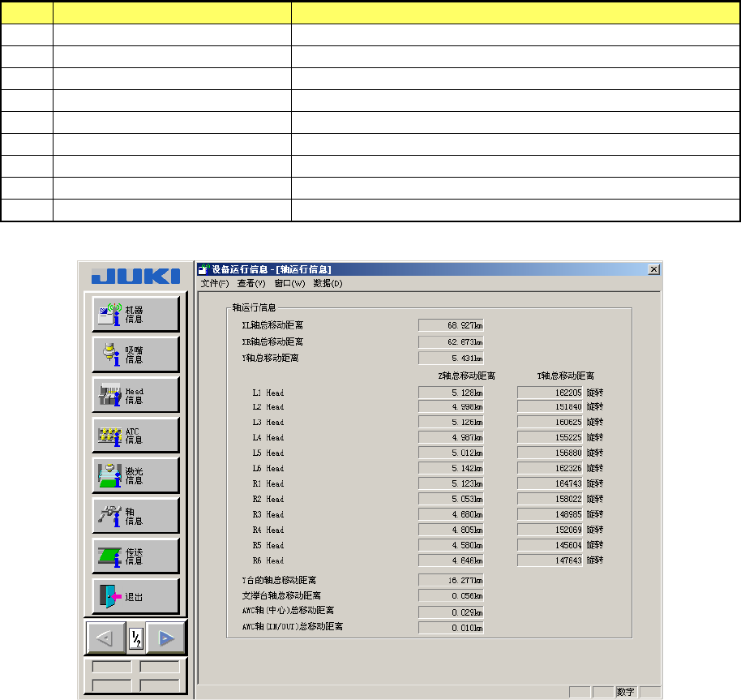Click the Y轴总移动距离 value 5.431km
This screenshot has height=700, width=741.
pyautogui.click(x=451, y=359)
